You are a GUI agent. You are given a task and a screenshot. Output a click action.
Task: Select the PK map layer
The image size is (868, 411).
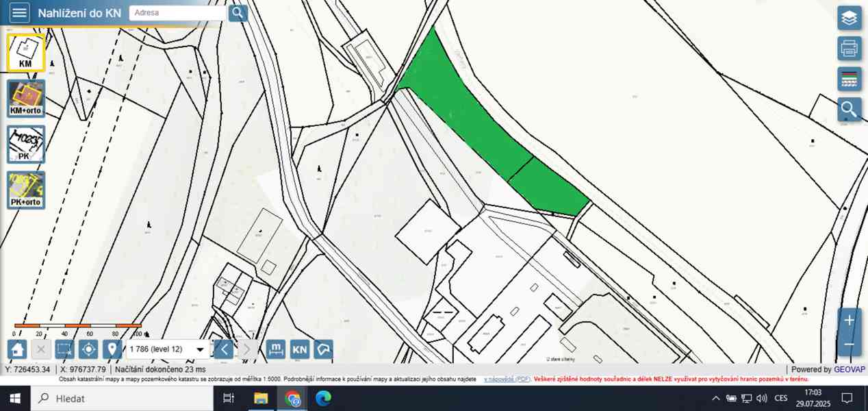[x=26, y=144]
